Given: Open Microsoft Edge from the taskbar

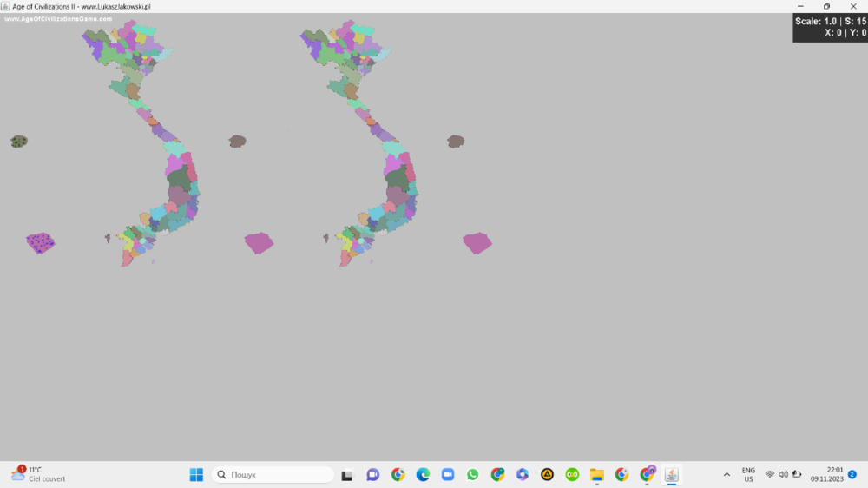Looking at the screenshot, I should coord(423,475).
